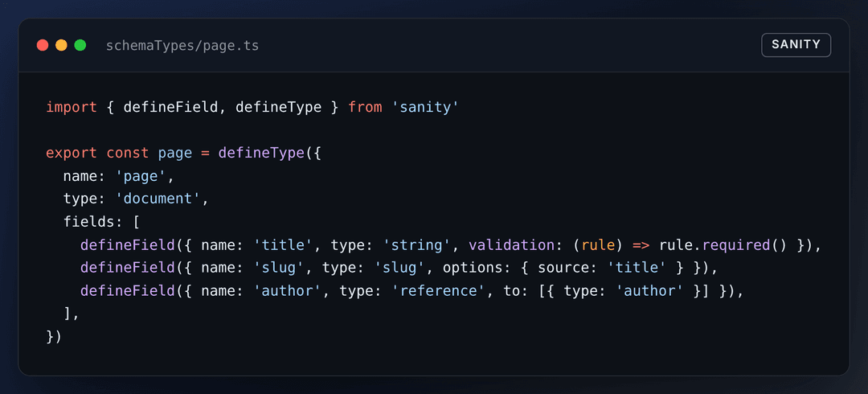Click the SANITY badge

click(796, 45)
